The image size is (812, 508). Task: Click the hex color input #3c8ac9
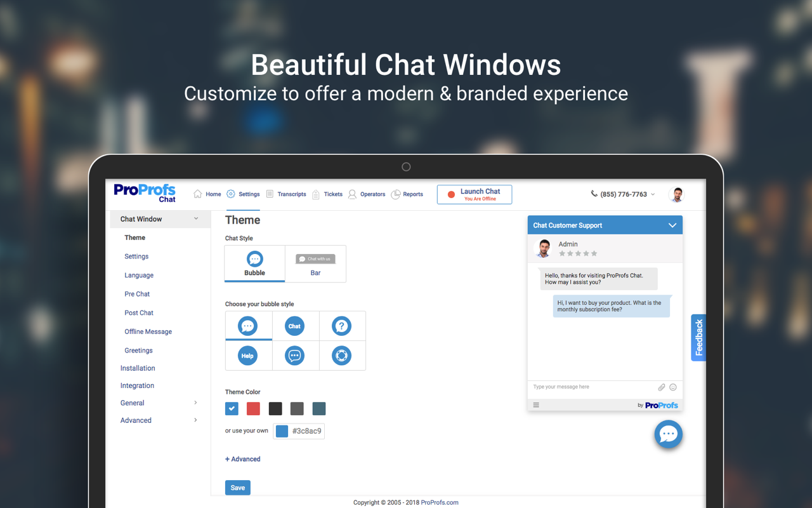point(306,431)
